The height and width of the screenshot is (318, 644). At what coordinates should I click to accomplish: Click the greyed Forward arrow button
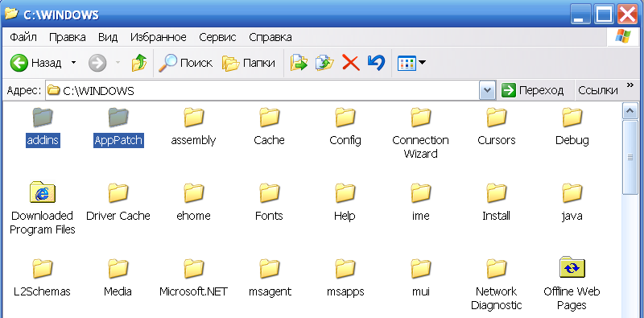[97, 63]
